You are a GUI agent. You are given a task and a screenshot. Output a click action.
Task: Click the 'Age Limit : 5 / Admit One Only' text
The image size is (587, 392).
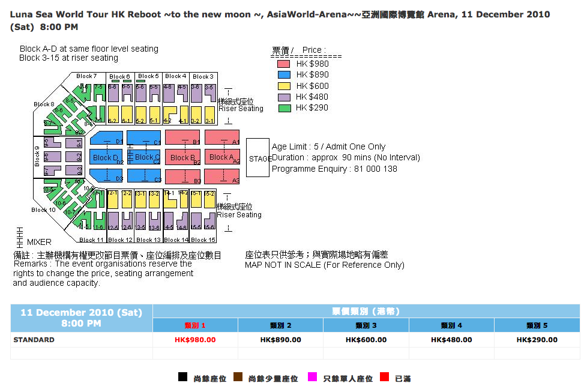click(x=328, y=146)
